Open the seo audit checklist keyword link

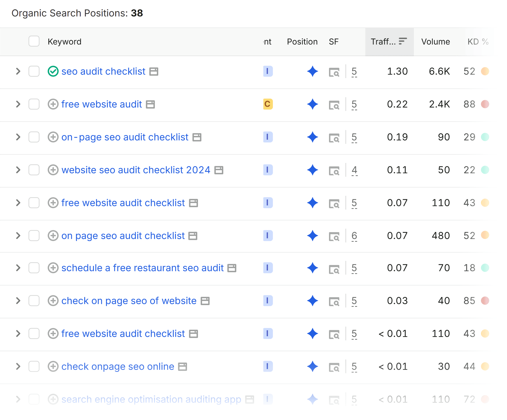click(x=103, y=71)
